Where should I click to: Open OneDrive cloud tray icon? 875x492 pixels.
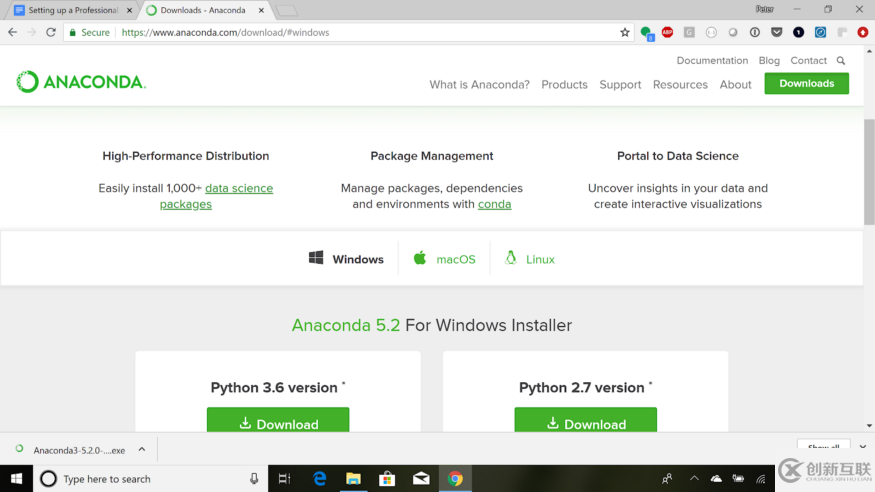(x=716, y=479)
